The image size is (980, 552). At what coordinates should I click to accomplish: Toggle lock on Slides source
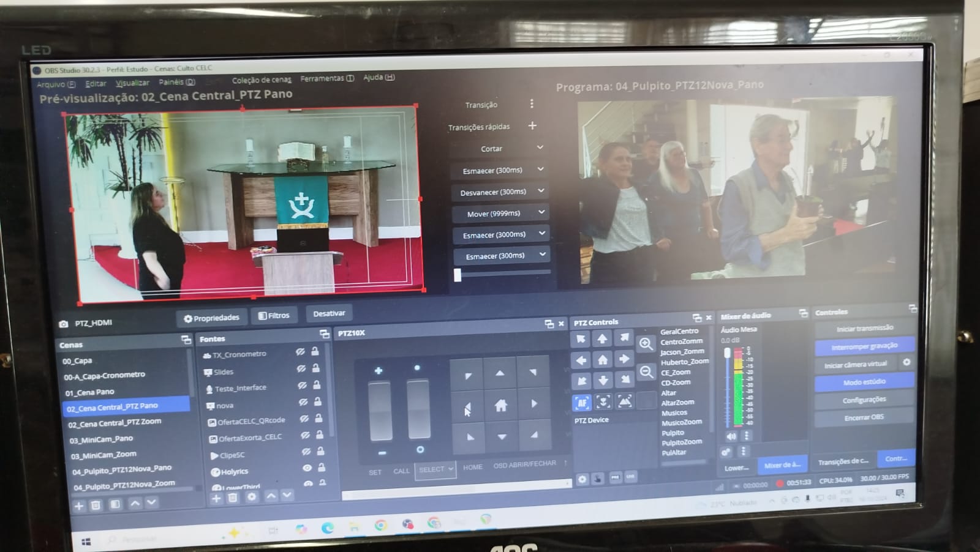[x=315, y=368]
